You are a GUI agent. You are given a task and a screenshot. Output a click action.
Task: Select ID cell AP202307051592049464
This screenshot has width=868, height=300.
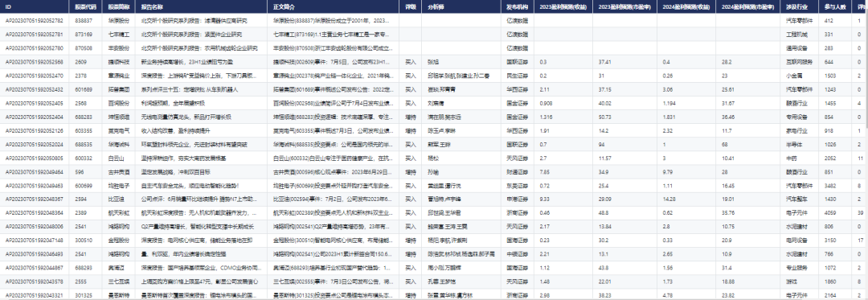[x=35, y=173]
